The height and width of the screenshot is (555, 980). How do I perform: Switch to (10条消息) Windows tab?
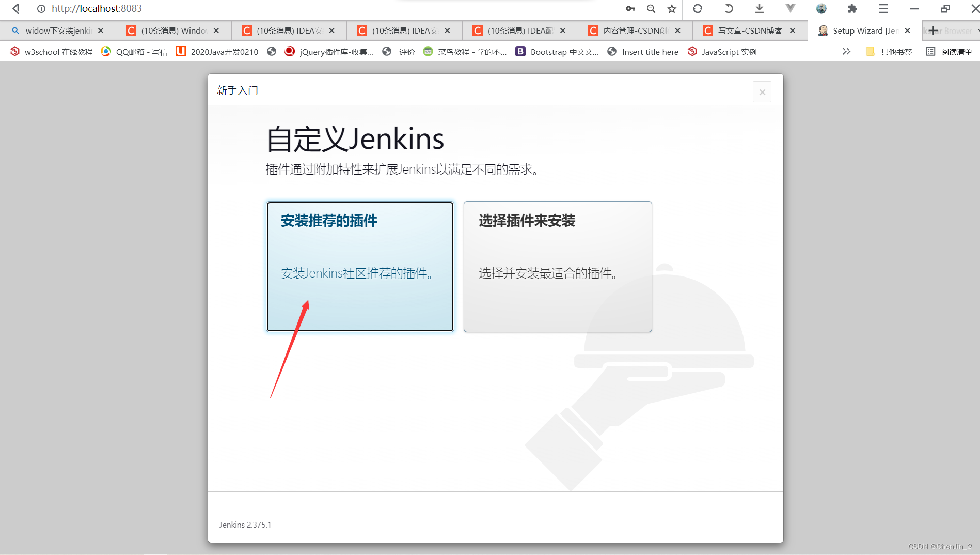tap(173, 30)
